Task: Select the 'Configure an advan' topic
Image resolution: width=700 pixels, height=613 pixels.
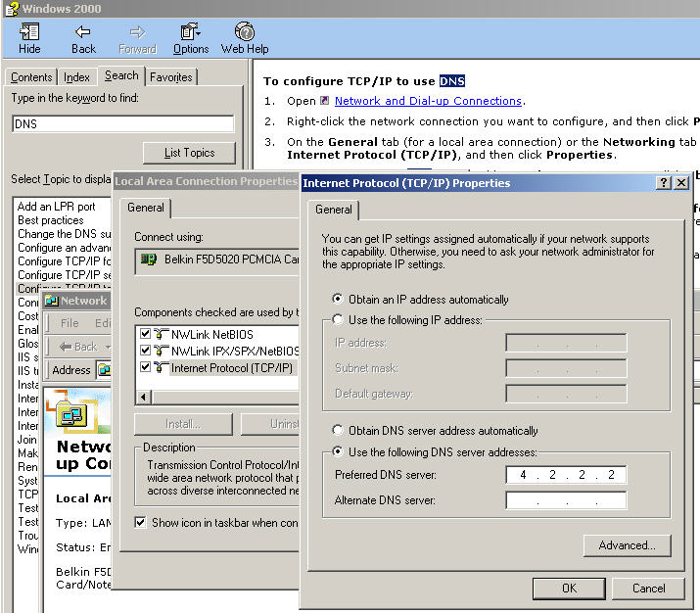Action: [64, 248]
